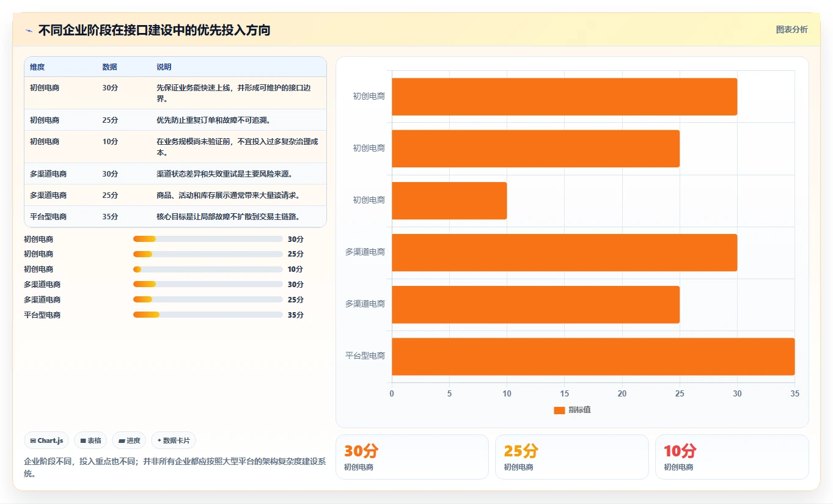This screenshot has width=833, height=504.
Task: Open the orange 30分 data card
Action: coord(412,457)
